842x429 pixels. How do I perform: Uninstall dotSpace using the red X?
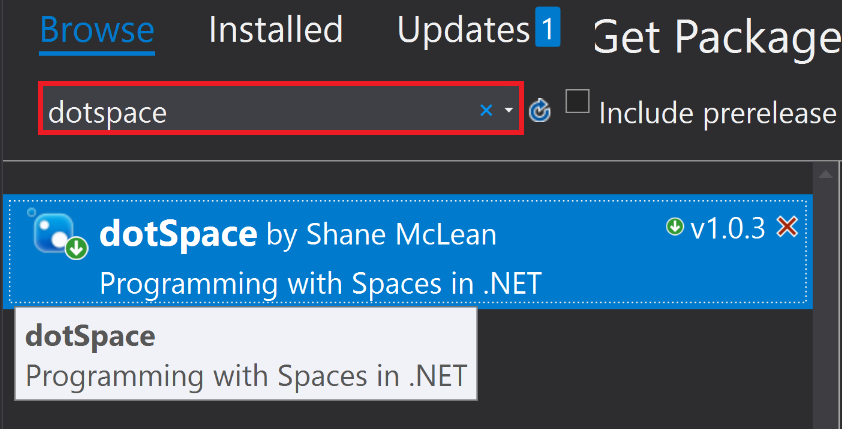click(x=787, y=228)
